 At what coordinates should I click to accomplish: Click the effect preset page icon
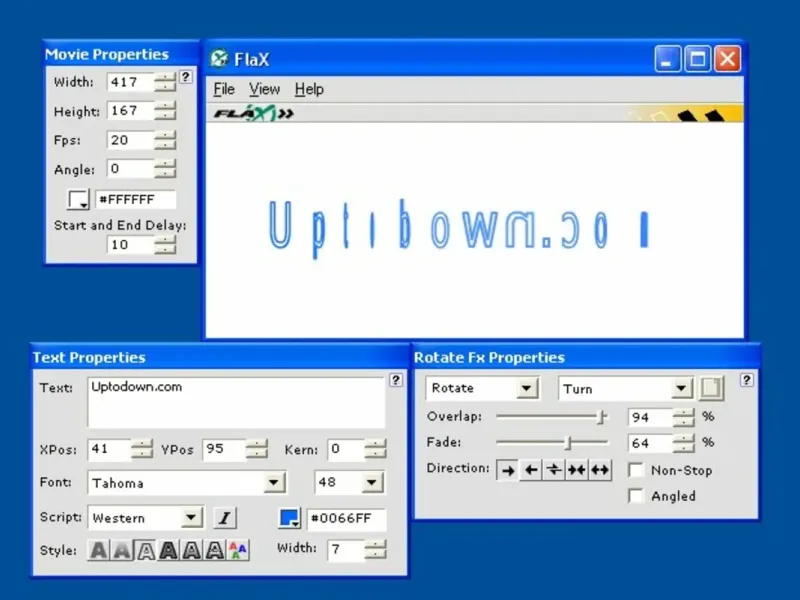pyautogui.click(x=711, y=388)
